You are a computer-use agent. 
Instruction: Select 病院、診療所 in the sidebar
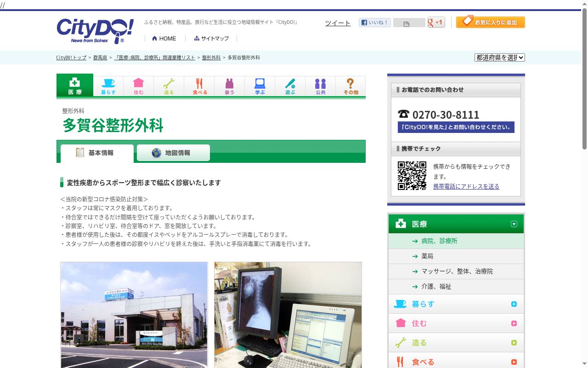click(456, 241)
